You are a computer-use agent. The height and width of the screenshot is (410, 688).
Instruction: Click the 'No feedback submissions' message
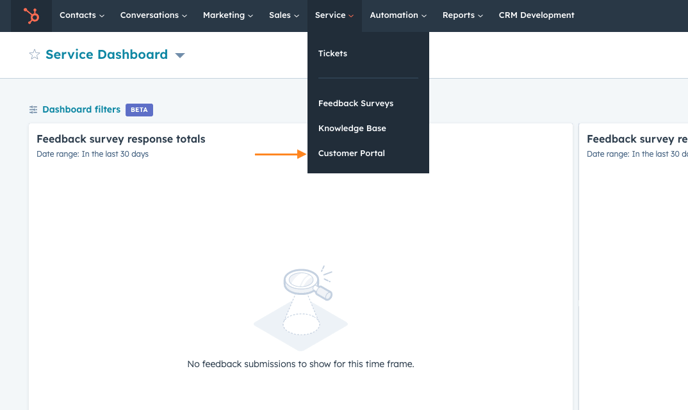[x=301, y=364]
